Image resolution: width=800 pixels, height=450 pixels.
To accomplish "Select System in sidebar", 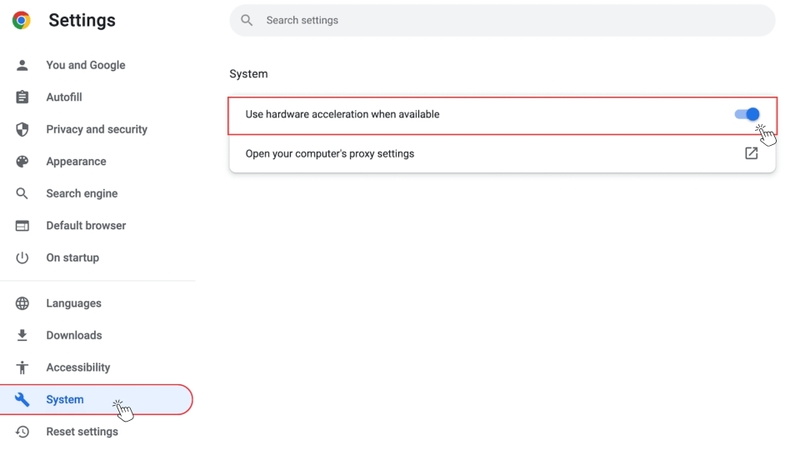I will [x=96, y=399].
